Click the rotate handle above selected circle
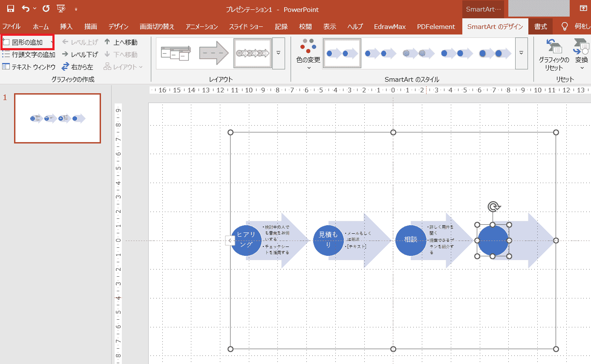 [493, 207]
